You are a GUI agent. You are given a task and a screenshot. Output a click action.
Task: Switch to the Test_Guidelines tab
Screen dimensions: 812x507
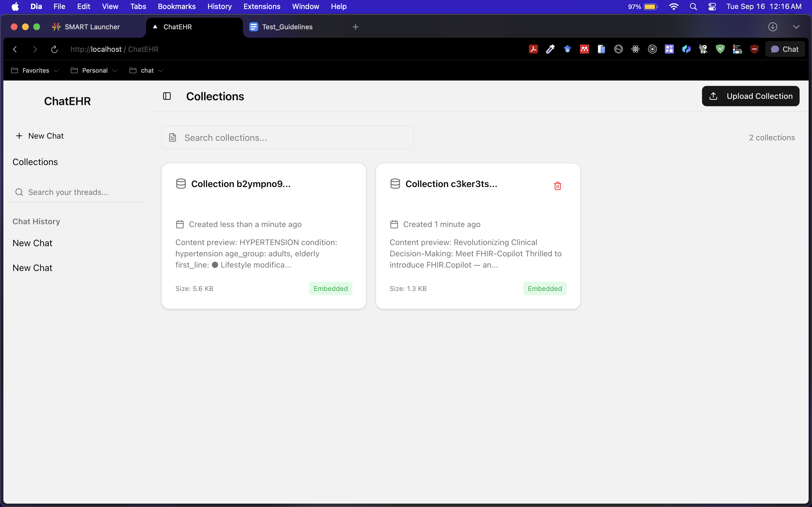287,27
